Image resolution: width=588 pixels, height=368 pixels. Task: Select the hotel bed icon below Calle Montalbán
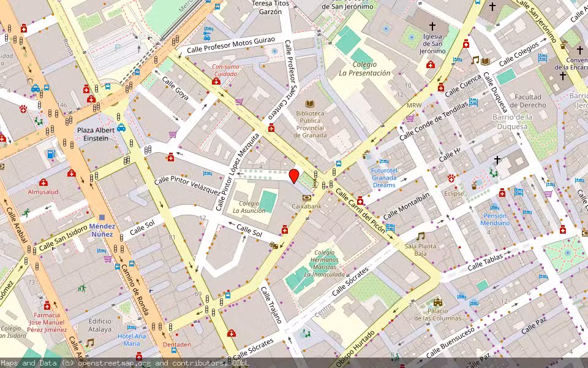point(390,228)
